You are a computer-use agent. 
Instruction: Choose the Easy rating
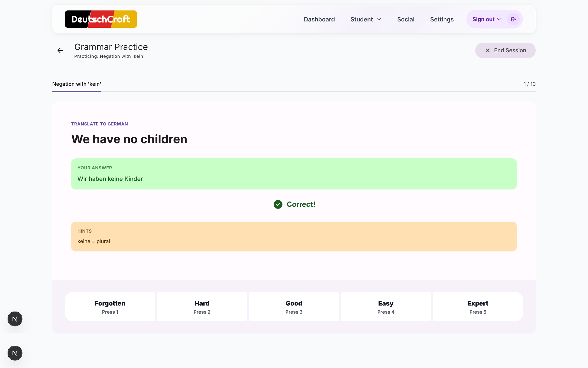(386, 307)
